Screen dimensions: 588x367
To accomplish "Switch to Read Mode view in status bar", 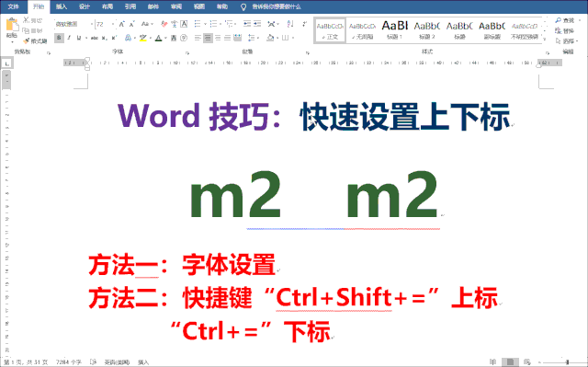I will pos(492,362).
